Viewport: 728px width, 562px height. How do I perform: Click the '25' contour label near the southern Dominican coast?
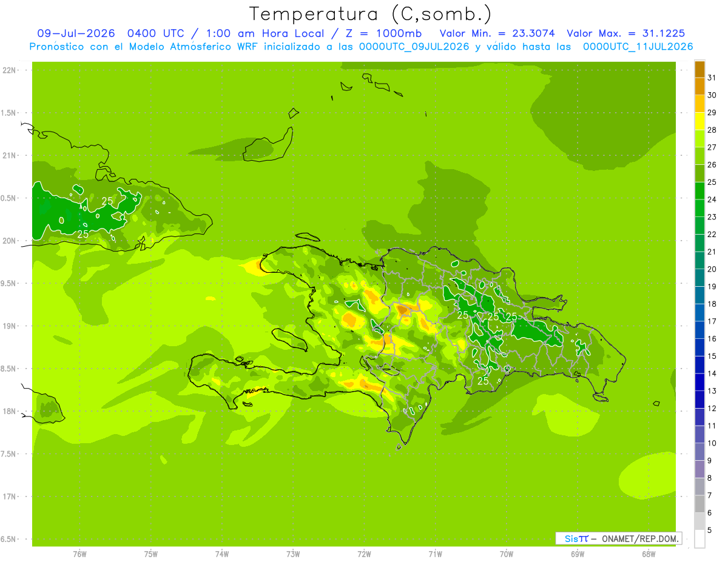[x=483, y=381]
